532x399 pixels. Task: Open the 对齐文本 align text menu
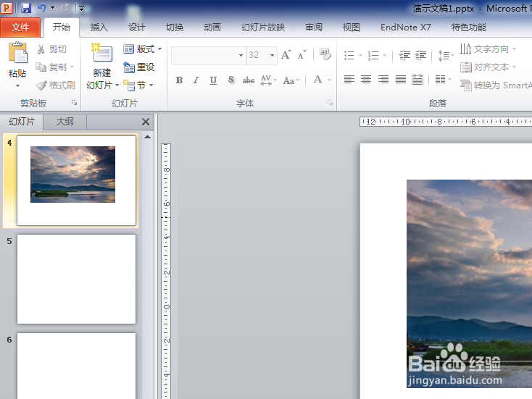coord(488,67)
